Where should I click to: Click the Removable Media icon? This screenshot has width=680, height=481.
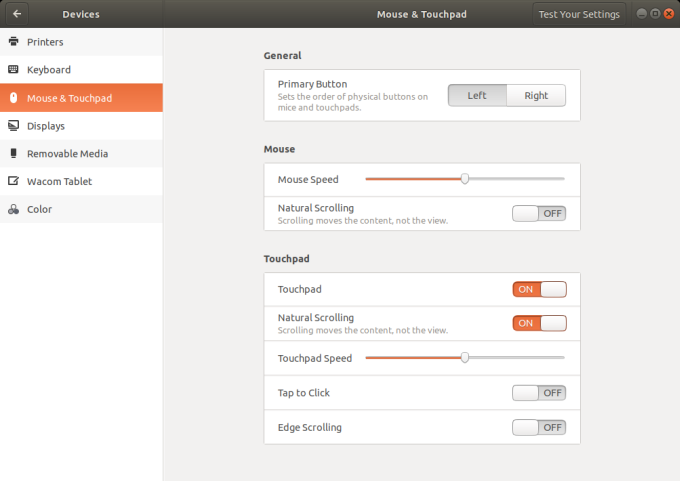pos(13,154)
